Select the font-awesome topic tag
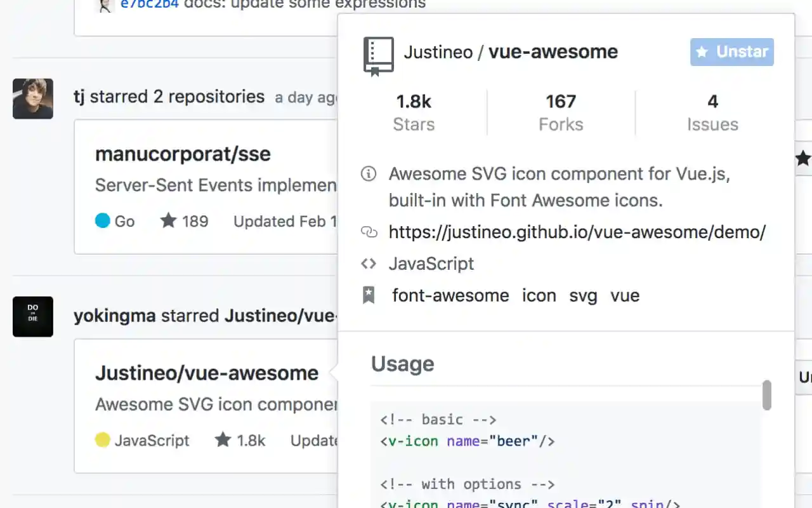This screenshot has height=508, width=812. pos(450,295)
